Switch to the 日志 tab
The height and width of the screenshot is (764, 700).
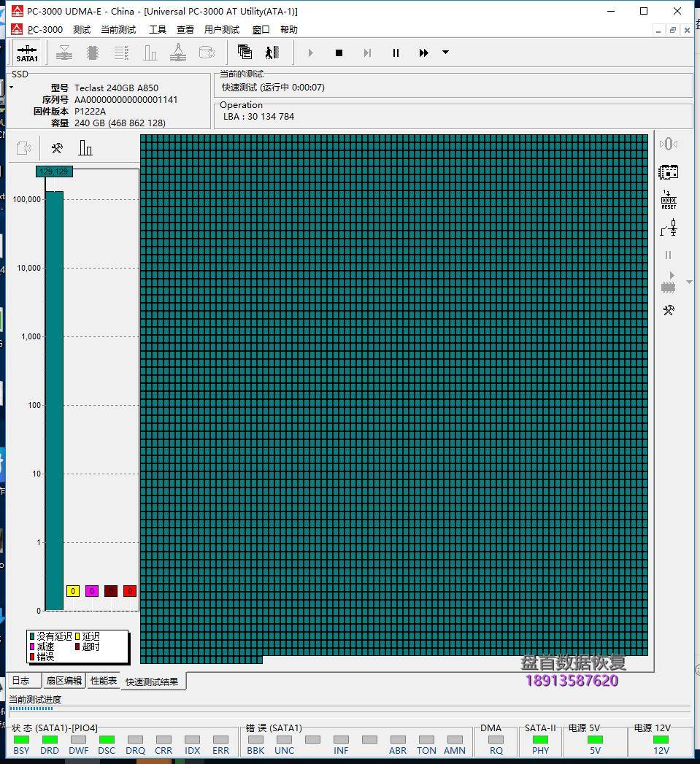23,680
